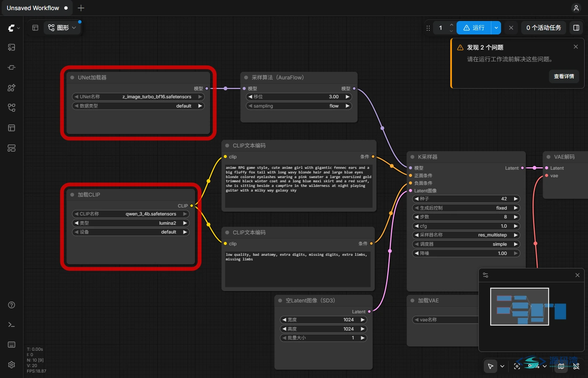Screen dimensions: 588x378
Task: Open the keyboard shortcuts sidebar icon
Action: coord(12,345)
